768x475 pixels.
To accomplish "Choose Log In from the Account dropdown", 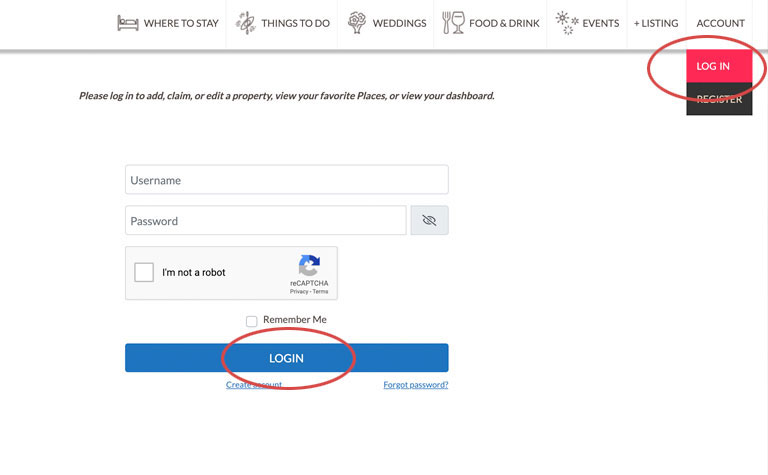I will (713, 66).
